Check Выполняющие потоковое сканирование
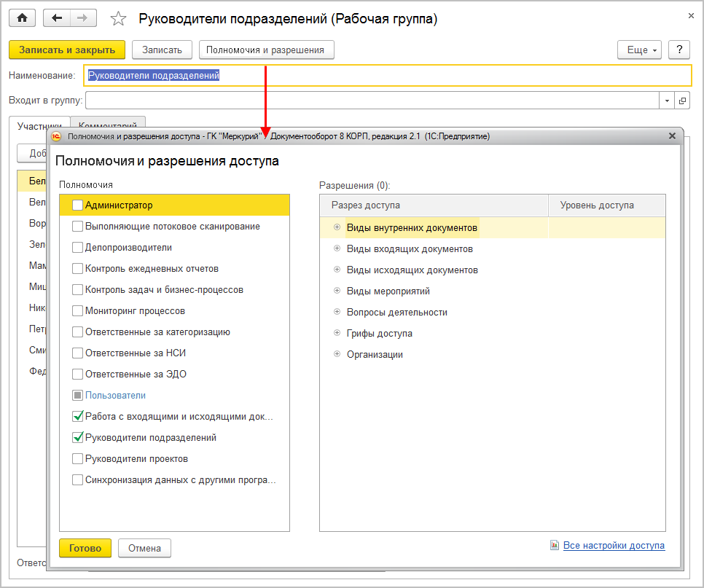The width and height of the screenshot is (704, 588). (78, 226)
